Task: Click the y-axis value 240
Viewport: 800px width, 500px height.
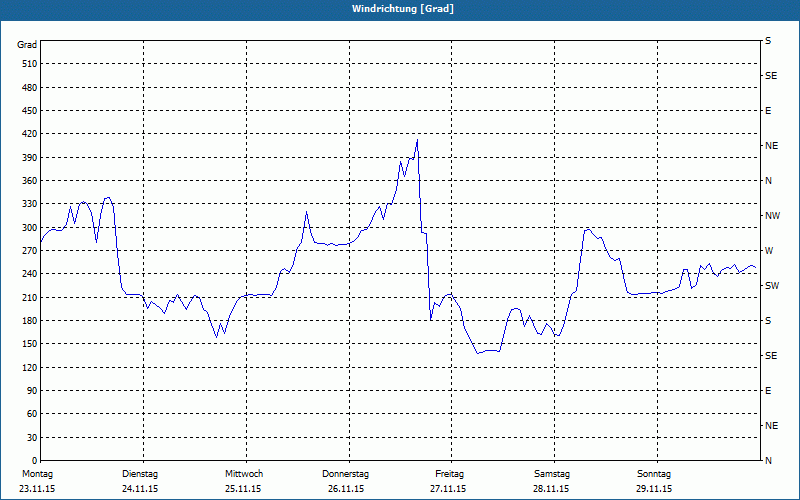Action: [30, 274]
